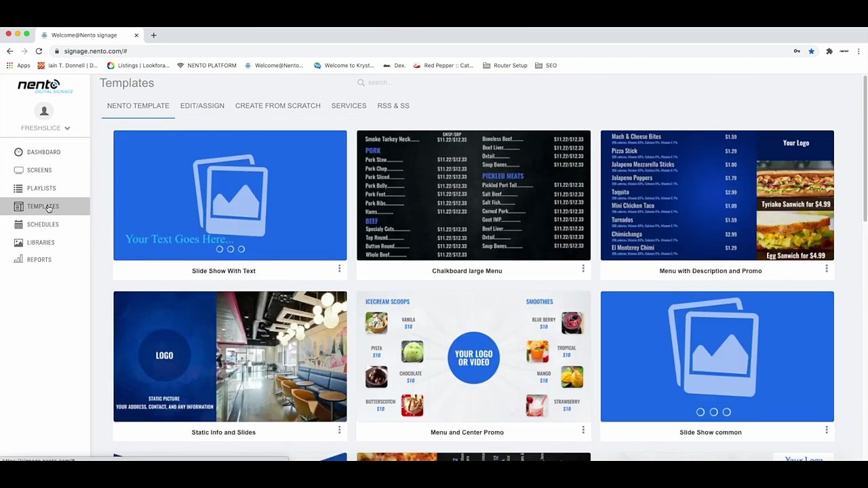This screenshot has width=868, height=488.
Task: Open the Welcome@Nento bookmark in bookmarks bar
Action: [x=274, y=66]
